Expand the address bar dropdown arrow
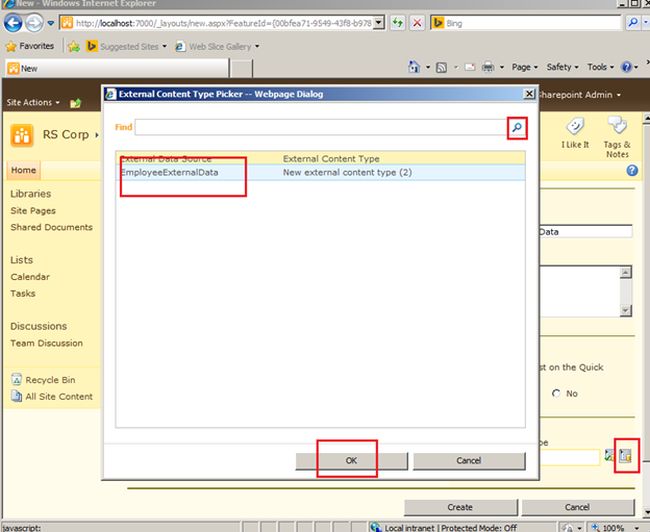 tap(379, 23)
